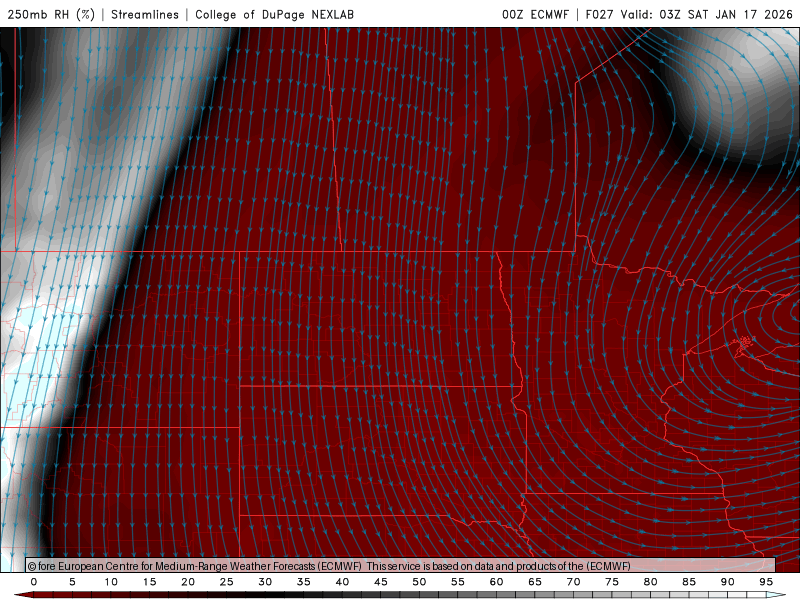Click the ECMWF copyright notice banner
Screen dimensions: 800x600
tap(401, 565)
